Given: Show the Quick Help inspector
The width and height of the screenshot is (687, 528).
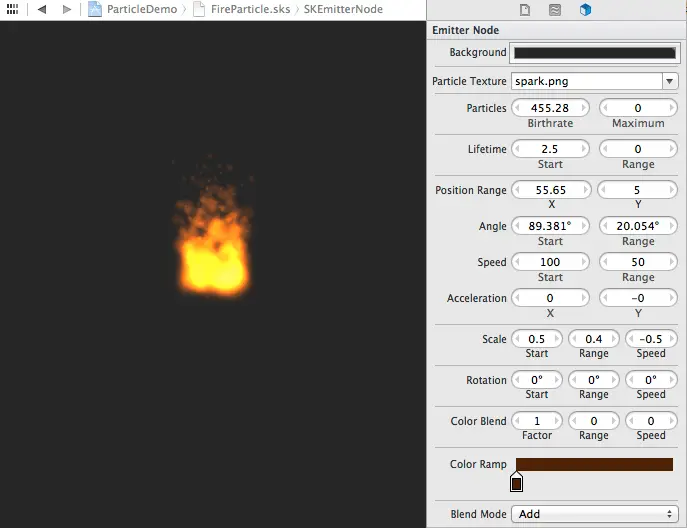Looking at the screenshot, I should [x=555, y=10].
